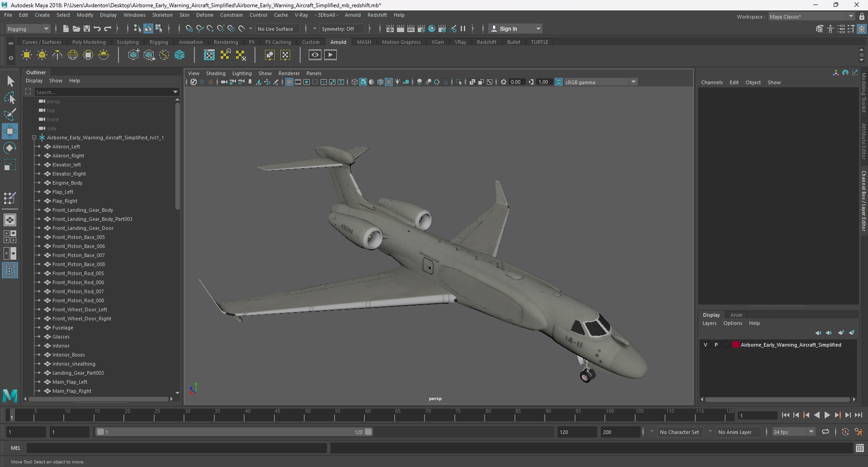Click the Save Scene icon
The image size is (868, 467).
coord(87,29)
